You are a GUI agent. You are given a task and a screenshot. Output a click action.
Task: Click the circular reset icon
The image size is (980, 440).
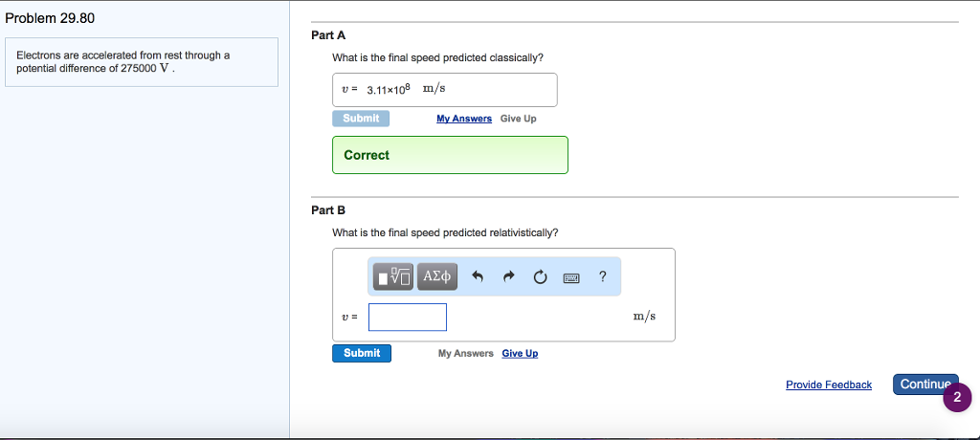[540, 277]
